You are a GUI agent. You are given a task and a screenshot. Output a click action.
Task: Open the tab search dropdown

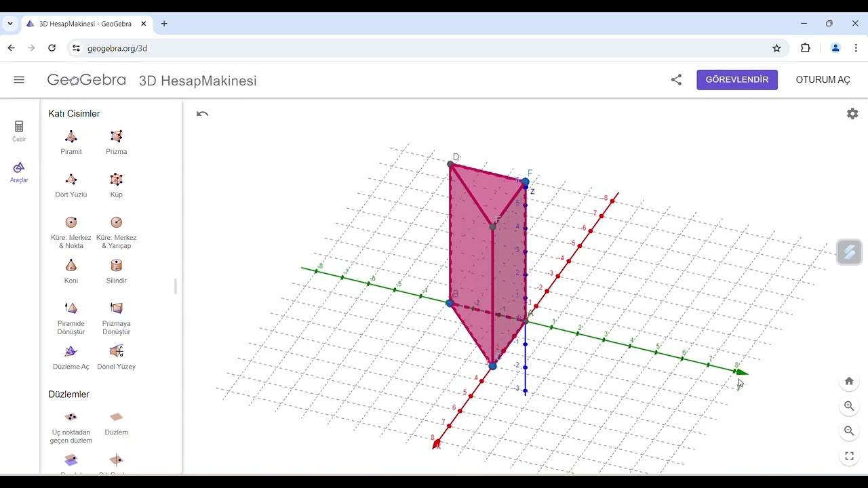point(10,24)
